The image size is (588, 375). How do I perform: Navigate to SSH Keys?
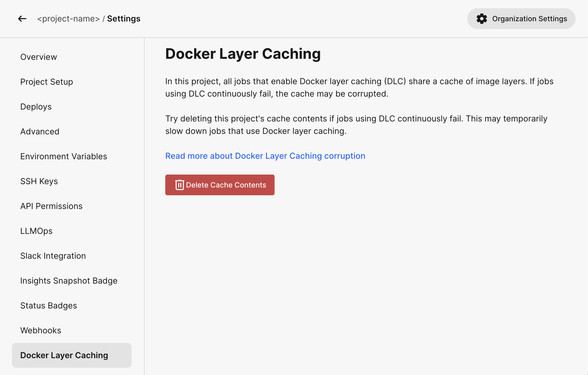pyautogui.click(x=39, y=181)
